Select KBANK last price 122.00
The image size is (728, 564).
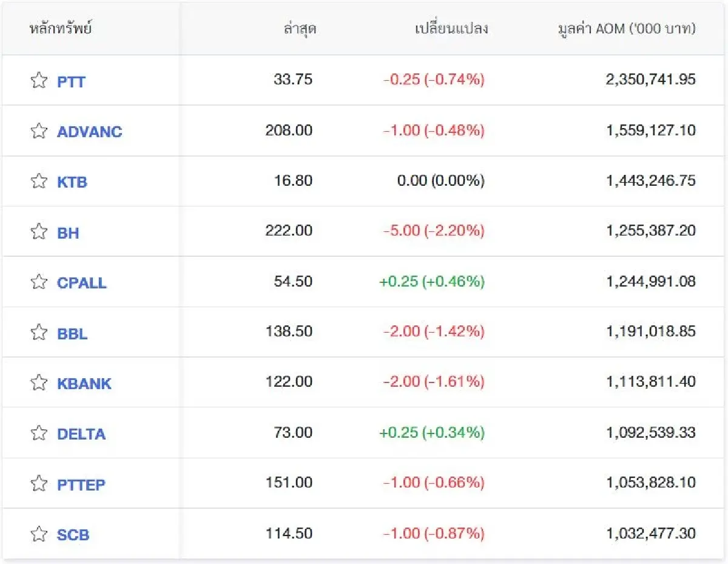[x=289, y=382]
